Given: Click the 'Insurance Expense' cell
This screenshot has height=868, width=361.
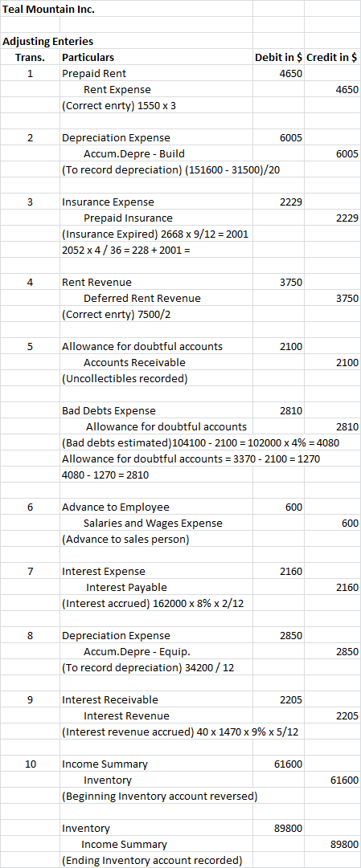Looking at the screenshot, I should coord(108,202).
